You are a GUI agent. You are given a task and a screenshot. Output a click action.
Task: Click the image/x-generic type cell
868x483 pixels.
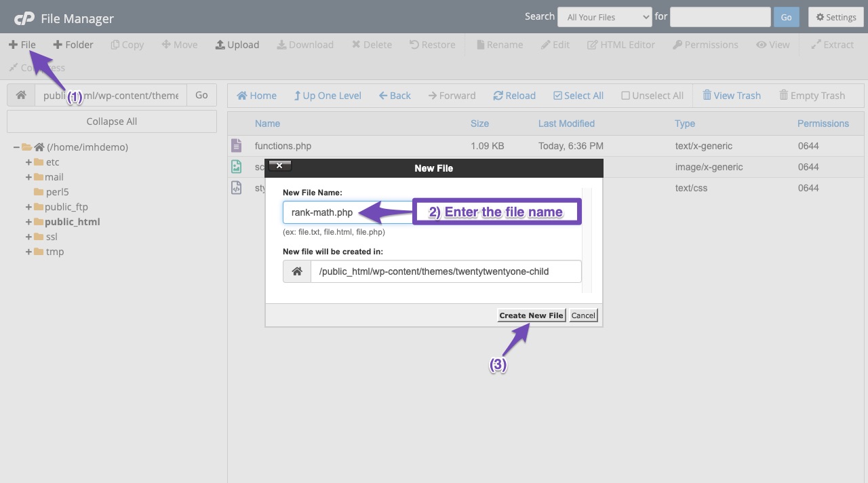pyautogui.click(x=709, y=167)
